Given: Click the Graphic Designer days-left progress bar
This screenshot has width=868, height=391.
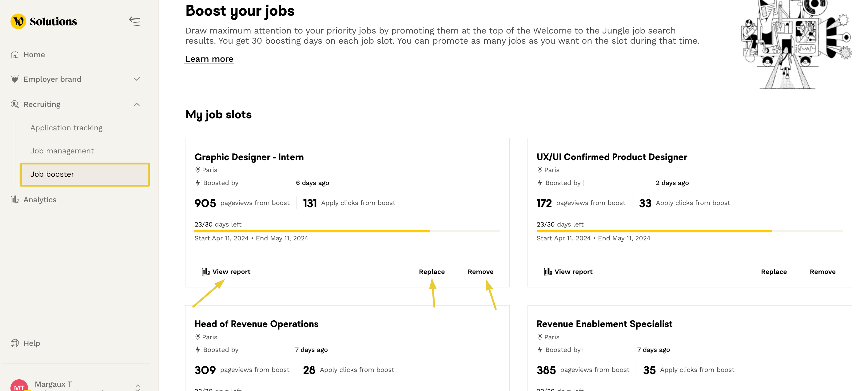Looking at the screenshot, I should 347,231.
